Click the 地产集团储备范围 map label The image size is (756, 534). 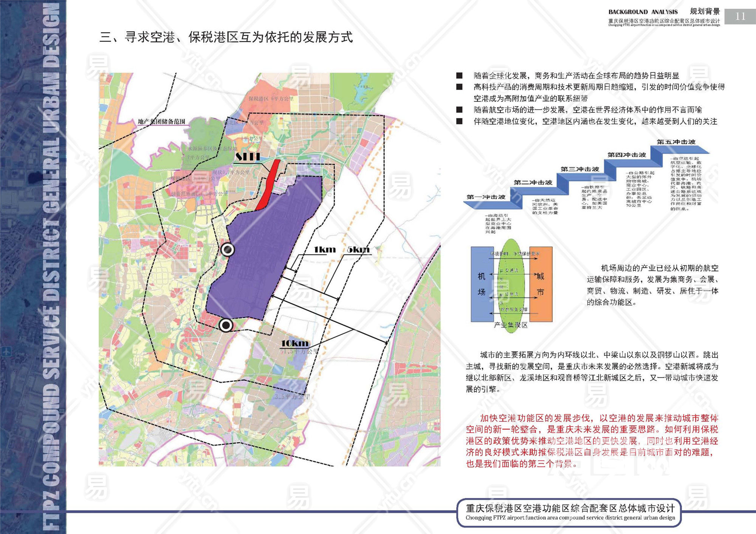pyautogui.click(x=161, y=121)
